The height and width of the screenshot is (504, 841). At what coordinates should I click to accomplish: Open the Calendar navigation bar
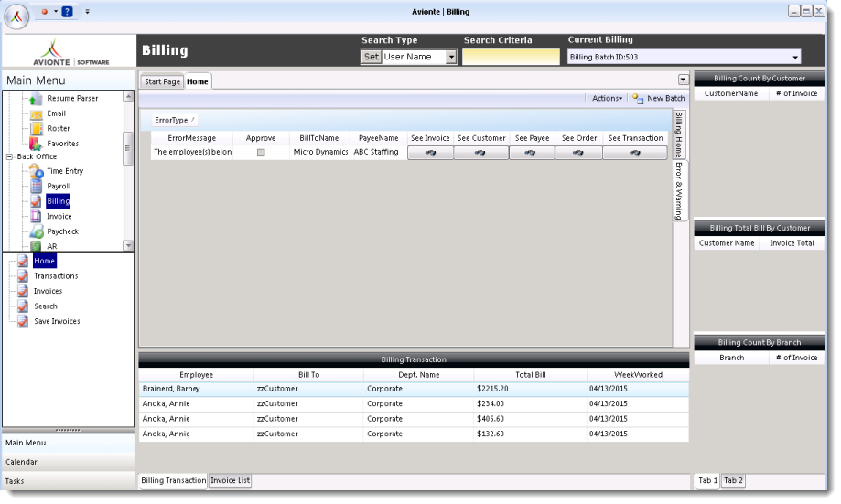click(x=68, y=462)
